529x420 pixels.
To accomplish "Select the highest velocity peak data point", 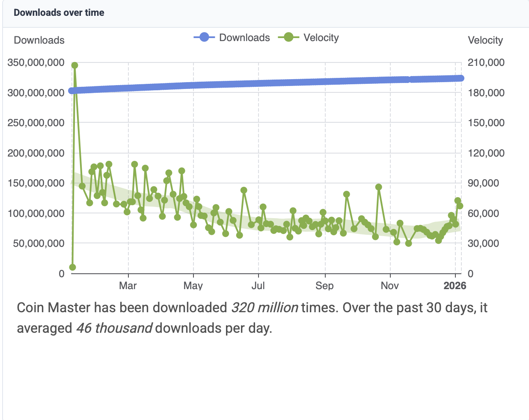I will pyautogui.click(x=74, y=65).
